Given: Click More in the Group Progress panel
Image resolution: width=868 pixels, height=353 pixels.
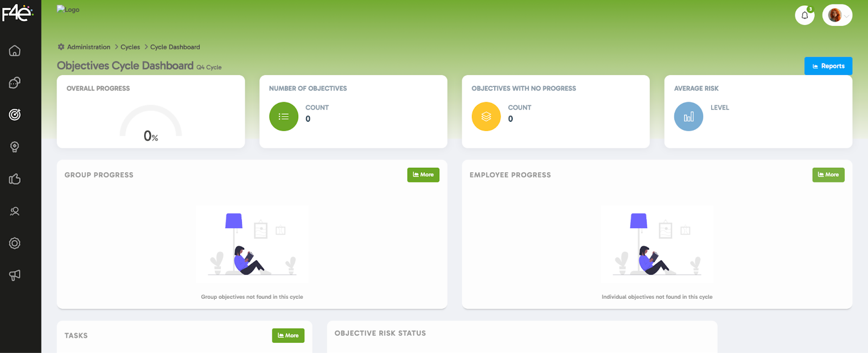Looking at the screenshot, I should tap(423, 175).
